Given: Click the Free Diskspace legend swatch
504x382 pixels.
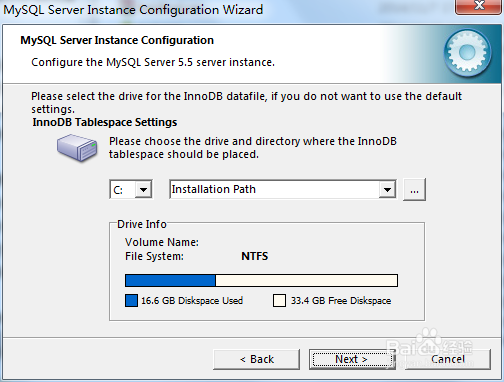Looking at the screenshot, I should click(279, 301).
